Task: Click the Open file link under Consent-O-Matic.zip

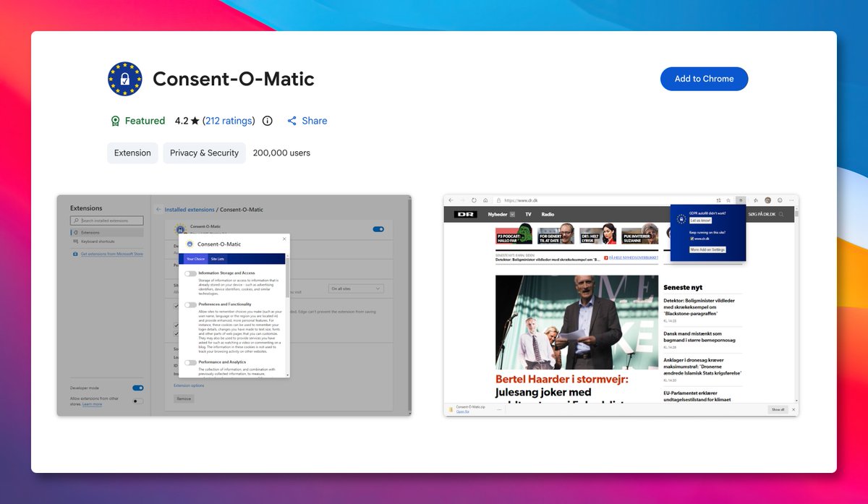Action: click(x=463, y=411)
